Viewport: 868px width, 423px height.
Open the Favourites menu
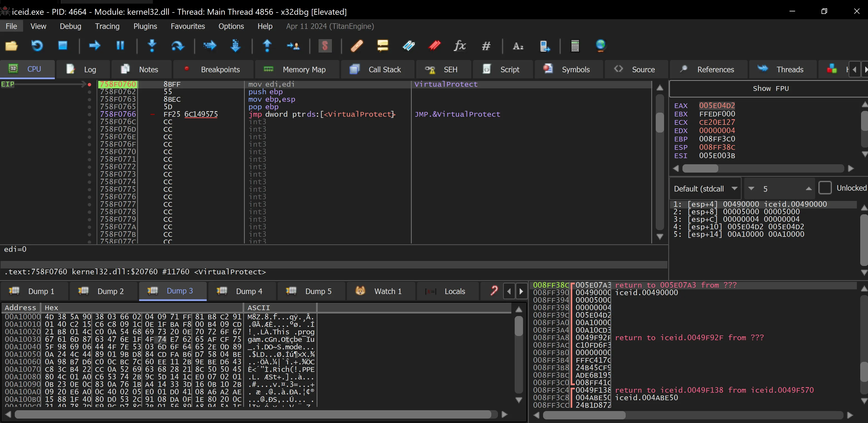(x=188, y=26)
